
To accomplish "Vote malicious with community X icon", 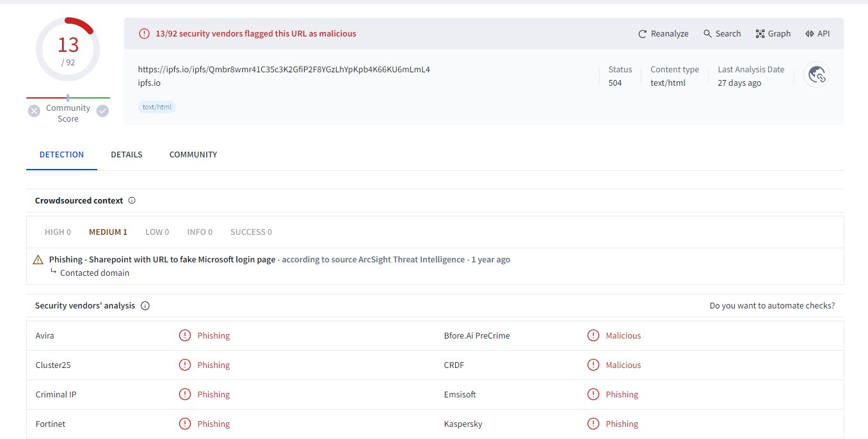I will 35,111.
